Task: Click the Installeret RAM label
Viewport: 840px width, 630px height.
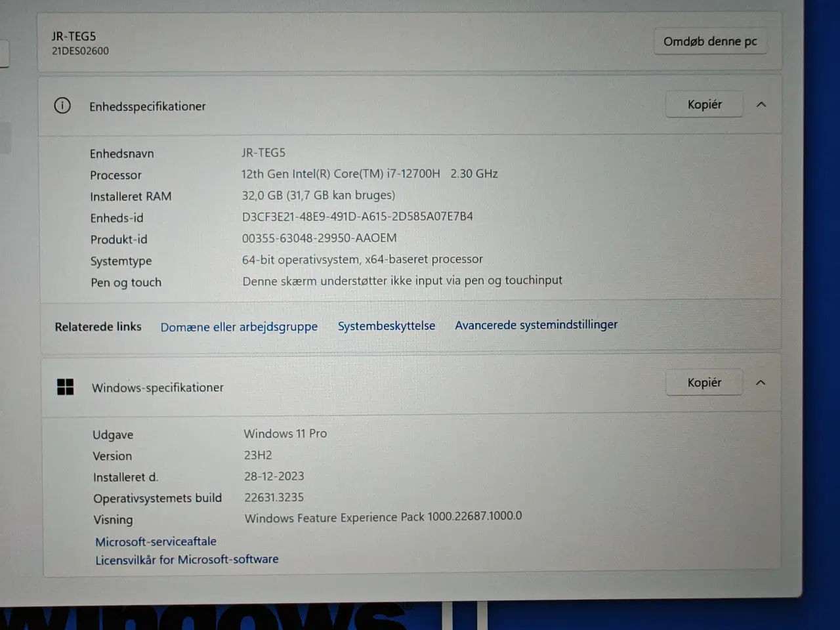Action: [131, 196]
